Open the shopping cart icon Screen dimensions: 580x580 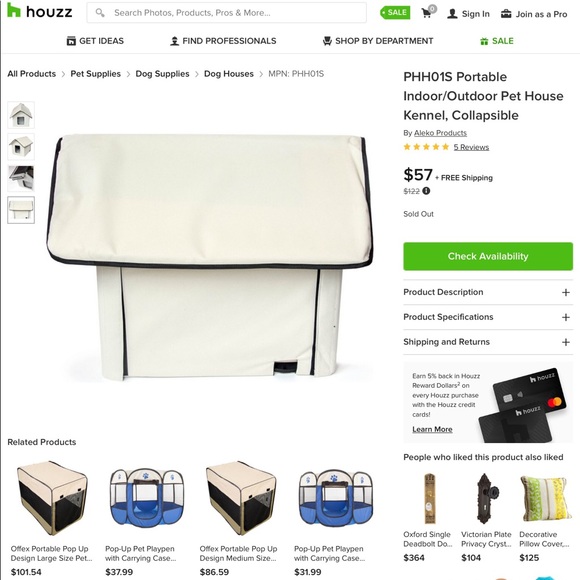tap(427, 13)
